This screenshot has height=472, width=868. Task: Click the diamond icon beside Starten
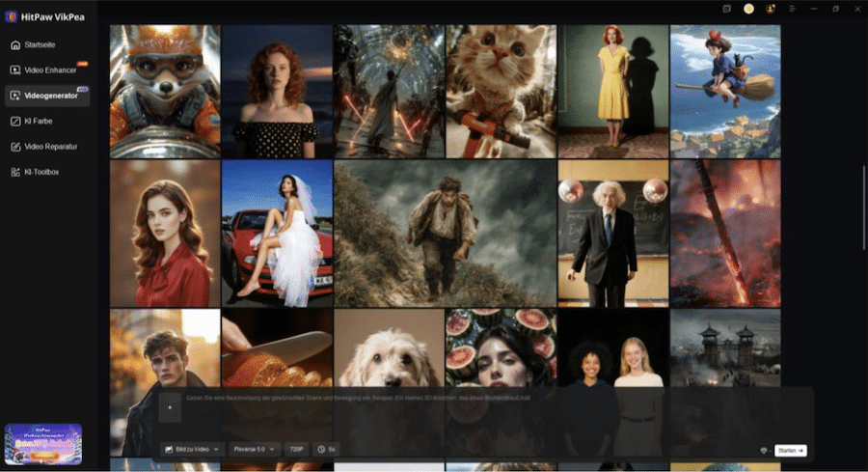(764, 450)
